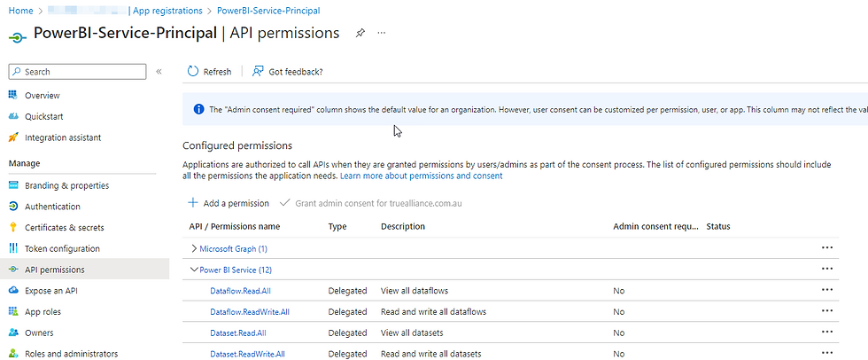Open the Dataflow.Read.All permission
Viewport: 868px width, 360px height.
tap(240, 291)
